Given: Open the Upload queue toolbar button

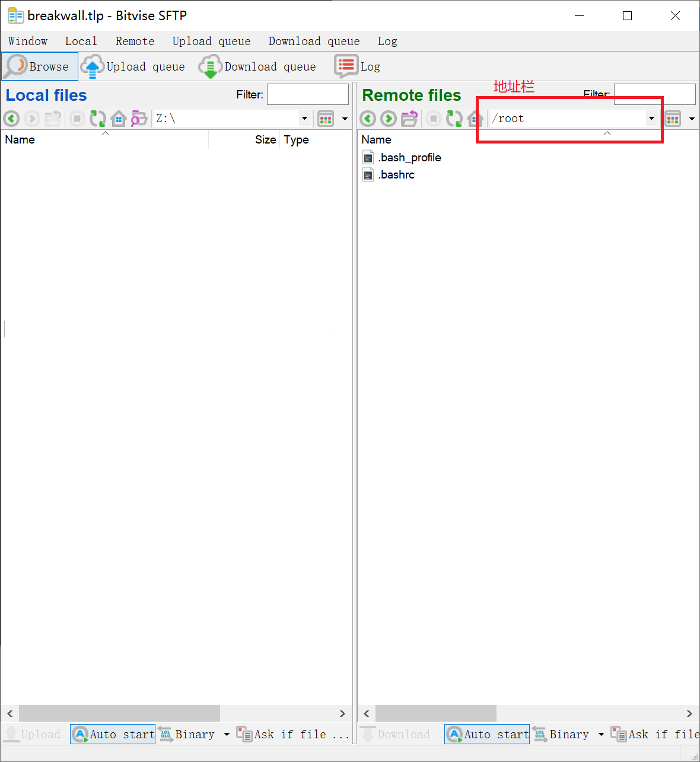Looking at the screenshot, I should [133, 66].
